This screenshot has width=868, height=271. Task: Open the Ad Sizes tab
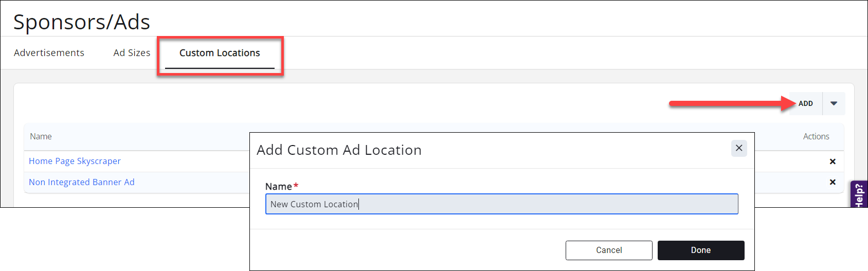pyautogui.click(x=132, y=53)
